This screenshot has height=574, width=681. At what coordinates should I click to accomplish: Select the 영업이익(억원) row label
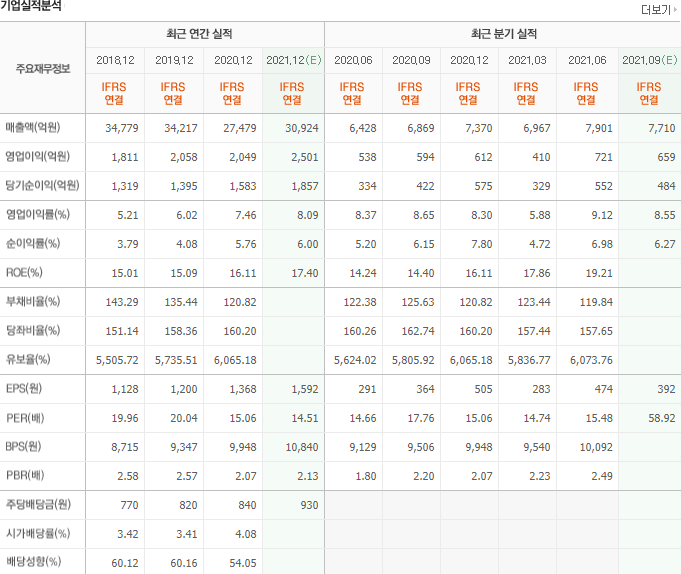[37, 156]
